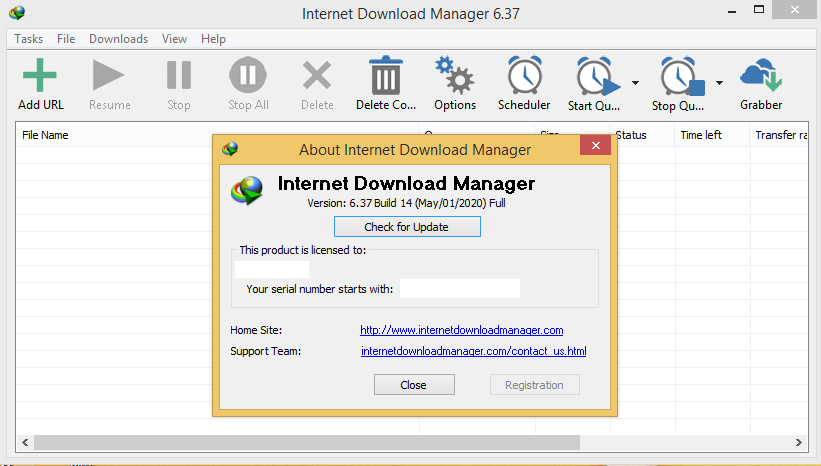This screenshot has width=821, height=466.
Task: Click the Stop All toolbar icon
Action: (248, 75)
